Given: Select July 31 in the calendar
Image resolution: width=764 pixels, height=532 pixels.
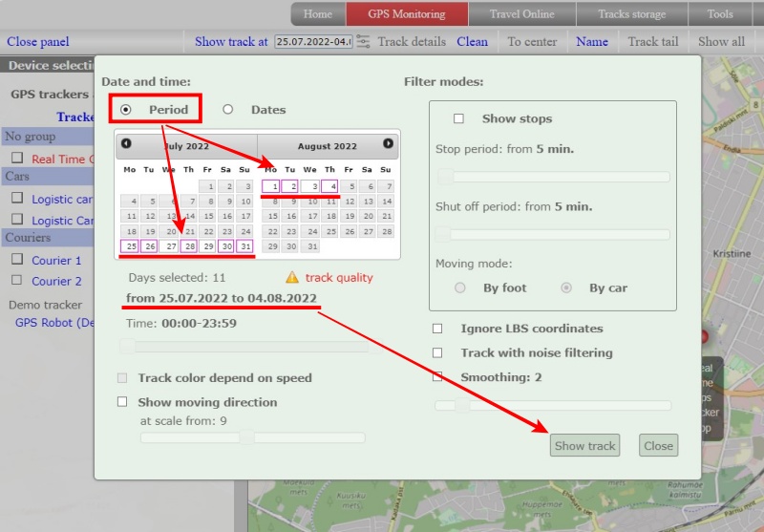Looking at the screenshot, I should pyautogui.click(x=245, y=246).
